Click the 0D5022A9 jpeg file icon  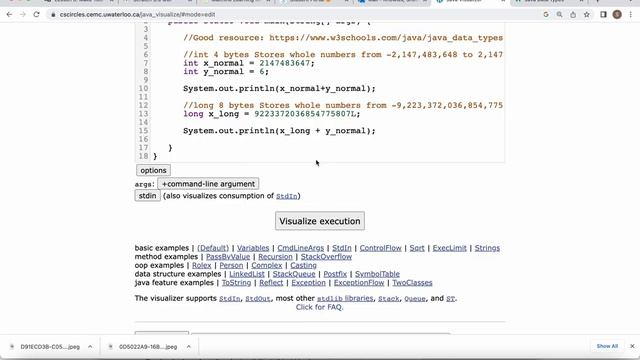110,347
